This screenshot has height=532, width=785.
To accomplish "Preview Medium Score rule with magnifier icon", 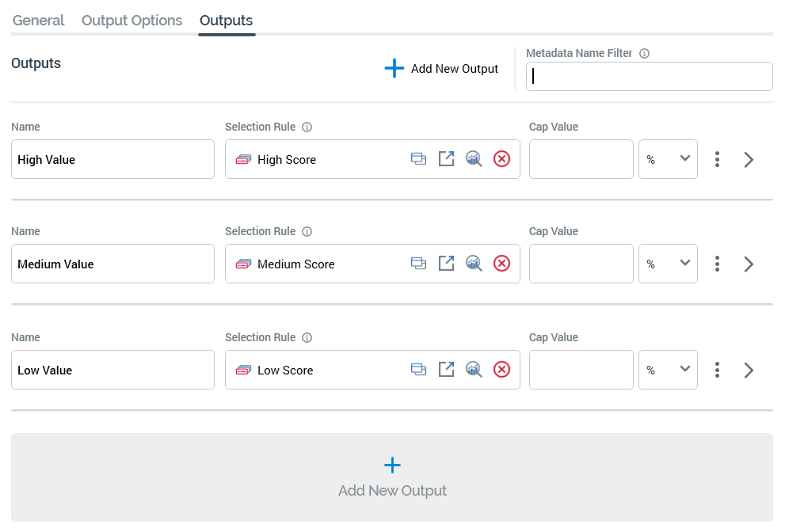I will (474, 264).
